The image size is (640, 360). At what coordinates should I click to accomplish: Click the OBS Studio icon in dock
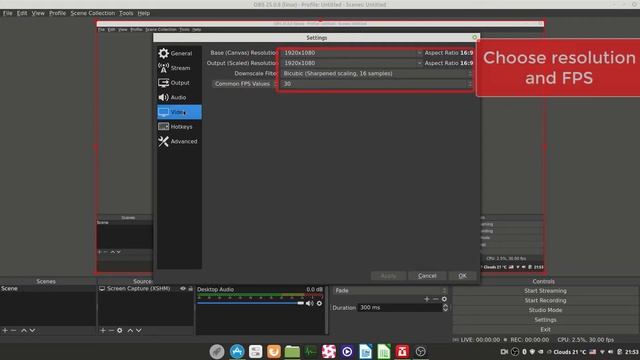pos(420,351)
